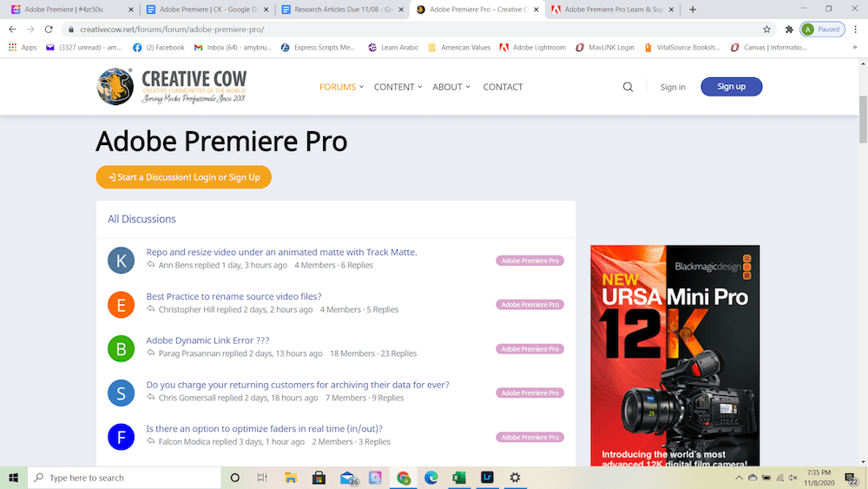Click the Blackmagic URSA Mini Pro ad
Viewport: 868px width, 489px height.
(x=674, y=355)
